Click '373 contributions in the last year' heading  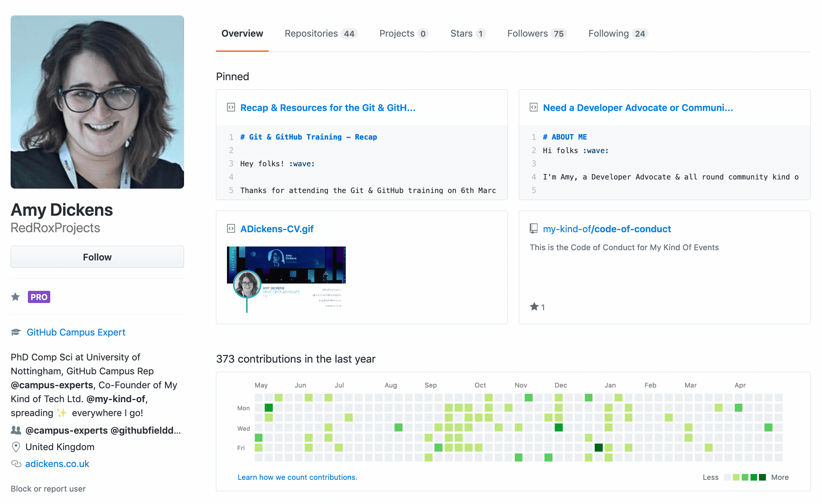(x=296, y=359)
